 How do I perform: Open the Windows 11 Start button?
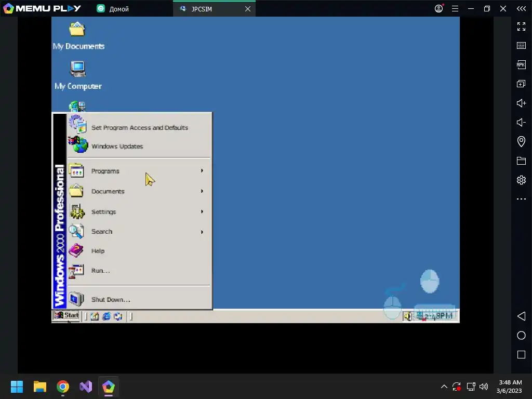click(17, 387)
